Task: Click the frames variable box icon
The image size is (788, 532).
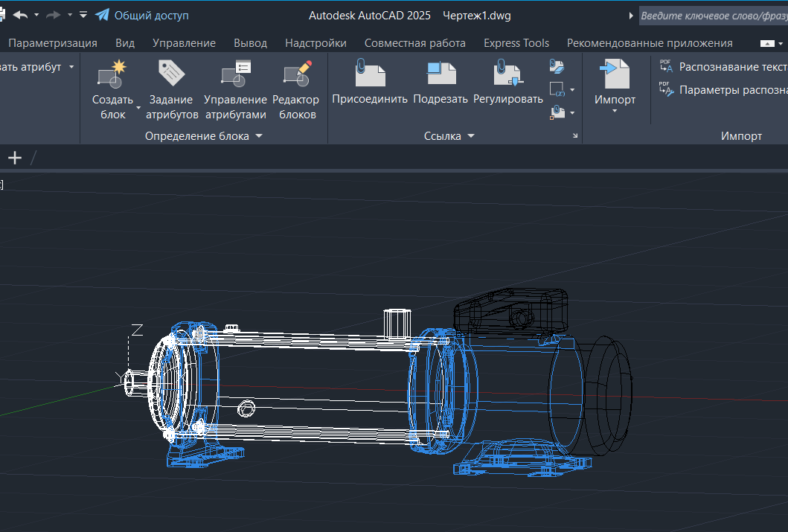Action: [557, 89]
